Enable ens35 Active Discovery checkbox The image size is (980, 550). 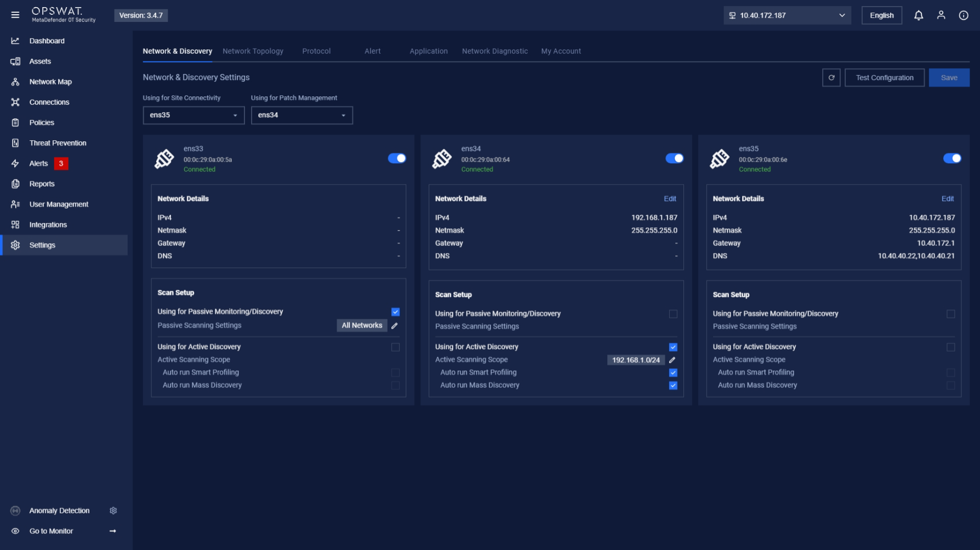tap(951, 347)
